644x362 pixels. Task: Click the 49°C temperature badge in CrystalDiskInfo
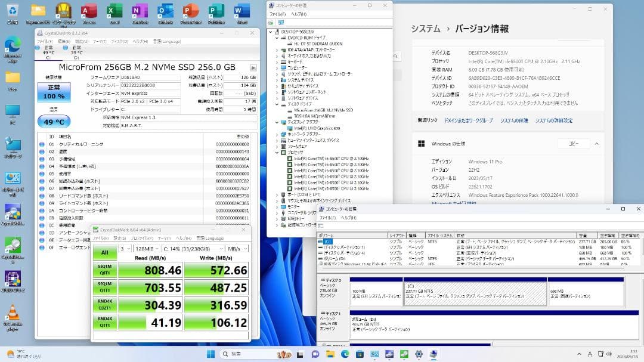click(54, 121)
